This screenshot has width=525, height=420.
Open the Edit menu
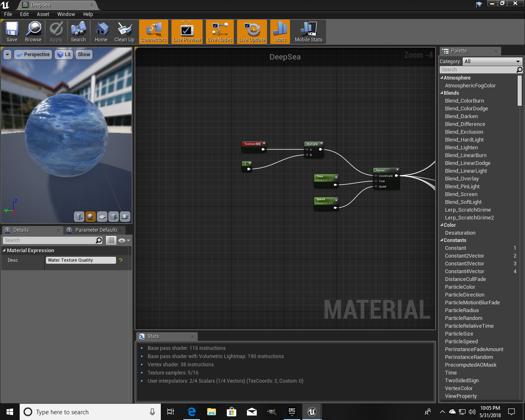pos(25,14)
